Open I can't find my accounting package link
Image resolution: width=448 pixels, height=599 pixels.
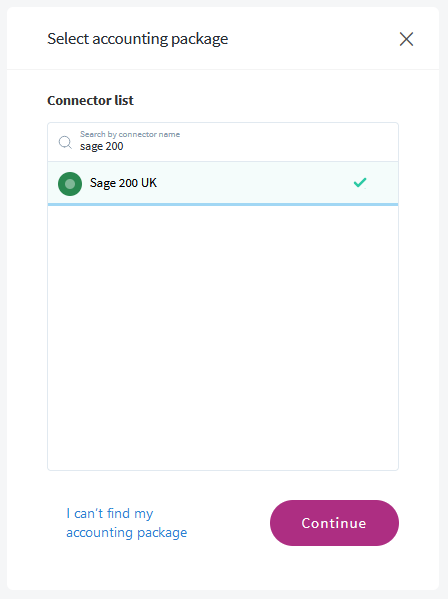126,523
